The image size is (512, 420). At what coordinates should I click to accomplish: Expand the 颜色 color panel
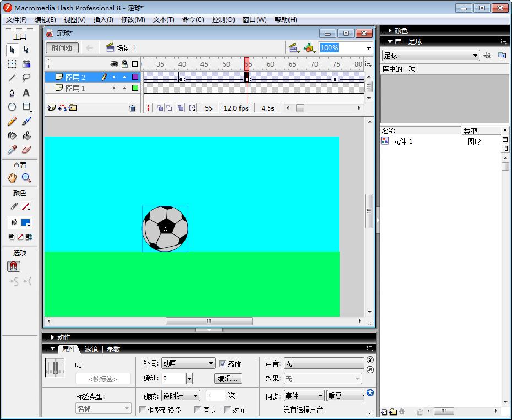(x=390, y=30)
